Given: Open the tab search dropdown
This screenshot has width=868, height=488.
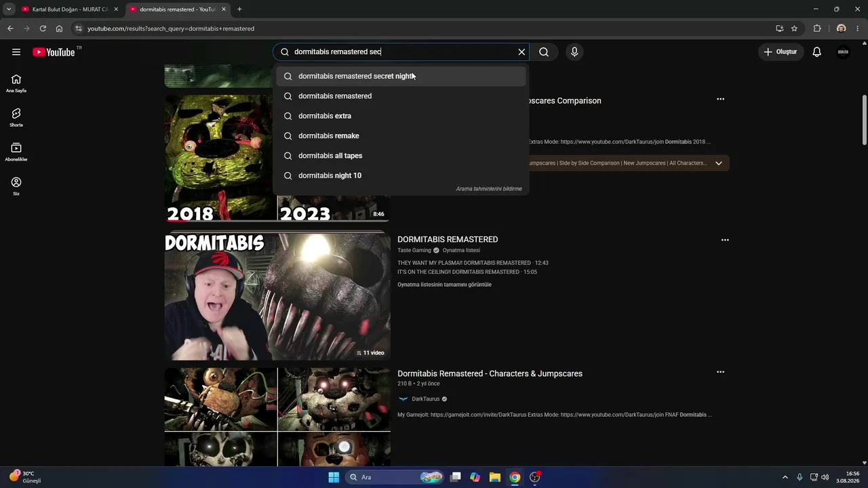Looking at the screenshot, I should point(9,9).
